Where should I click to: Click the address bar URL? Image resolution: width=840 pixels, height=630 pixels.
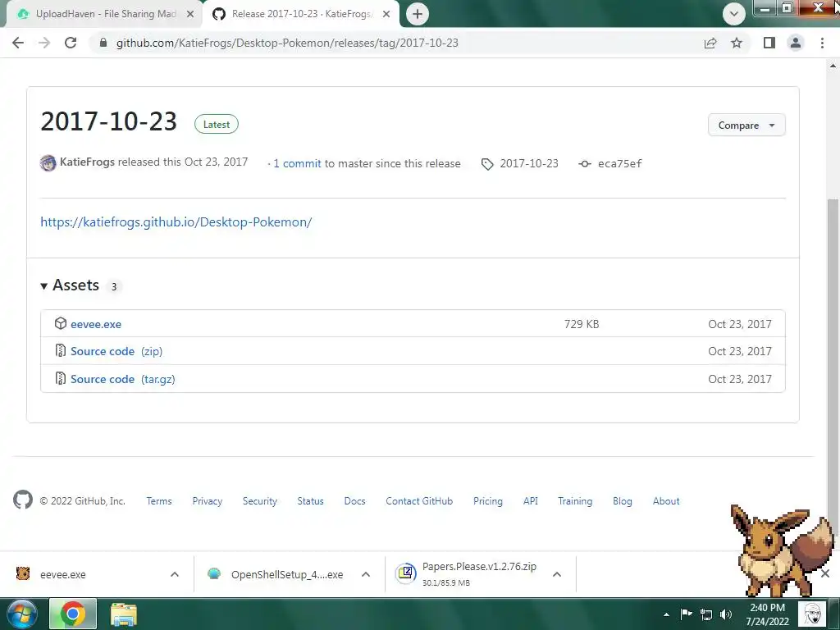(x=287, y=43)
